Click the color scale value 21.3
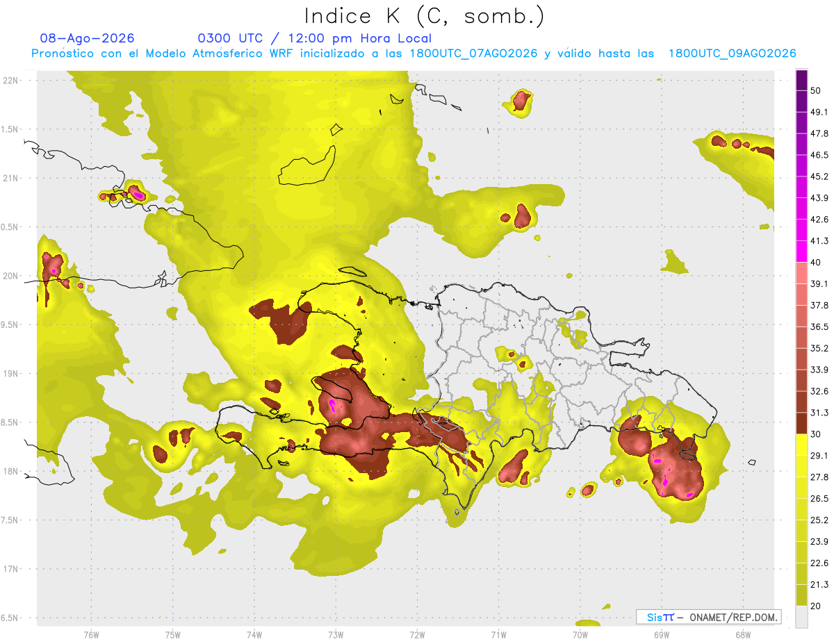Image resolution: width=834 pixels, height=644 pixels. (x=820, y=585)
